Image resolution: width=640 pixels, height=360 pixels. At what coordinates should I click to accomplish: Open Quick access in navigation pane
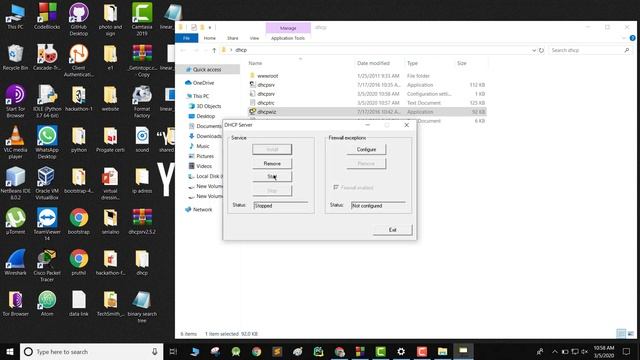tap(207, 70)
